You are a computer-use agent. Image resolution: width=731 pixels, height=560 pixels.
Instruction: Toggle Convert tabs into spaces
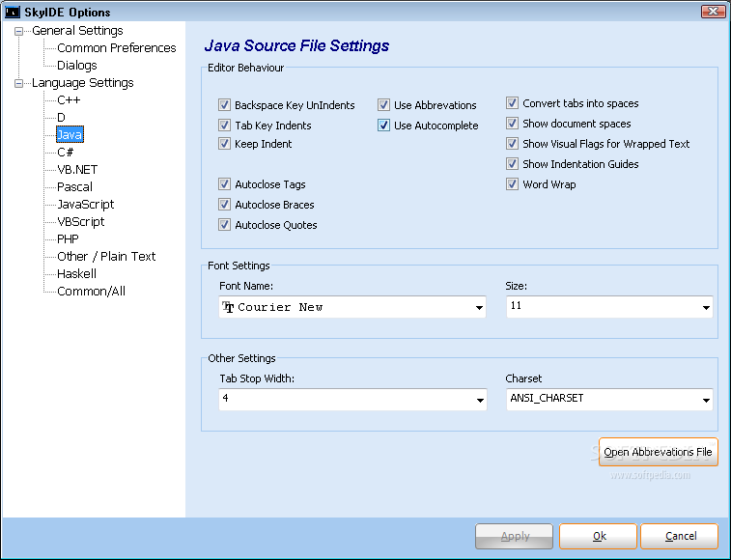(x=512, y=102)
